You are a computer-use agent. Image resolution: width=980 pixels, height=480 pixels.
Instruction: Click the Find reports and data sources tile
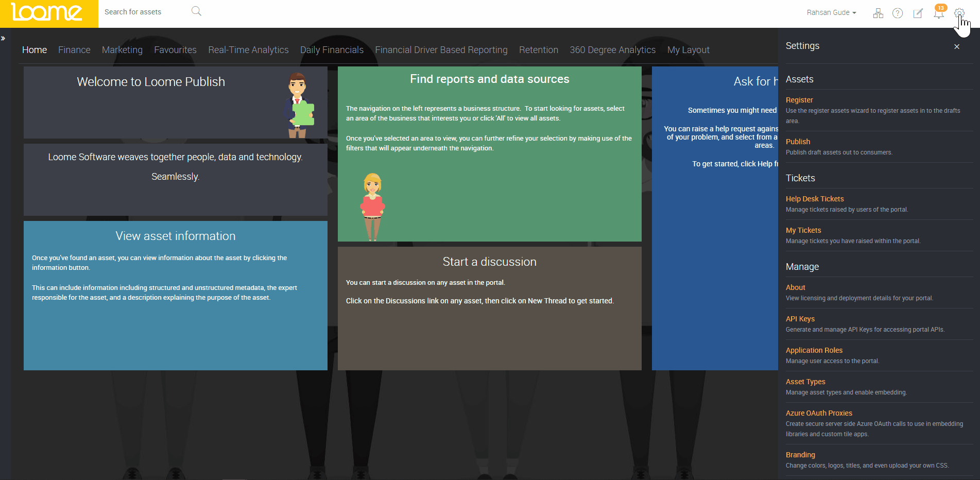490,154
